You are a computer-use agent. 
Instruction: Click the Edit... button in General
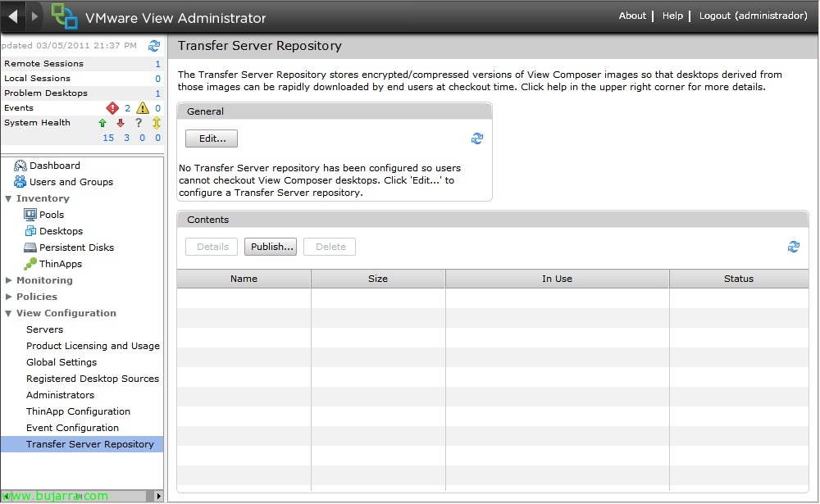pos(212,138)
